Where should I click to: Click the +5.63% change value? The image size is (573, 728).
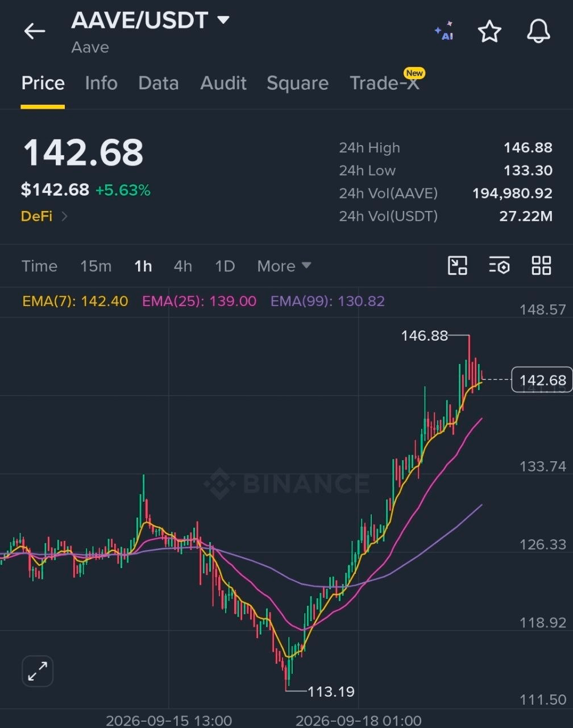pos(123,190)
